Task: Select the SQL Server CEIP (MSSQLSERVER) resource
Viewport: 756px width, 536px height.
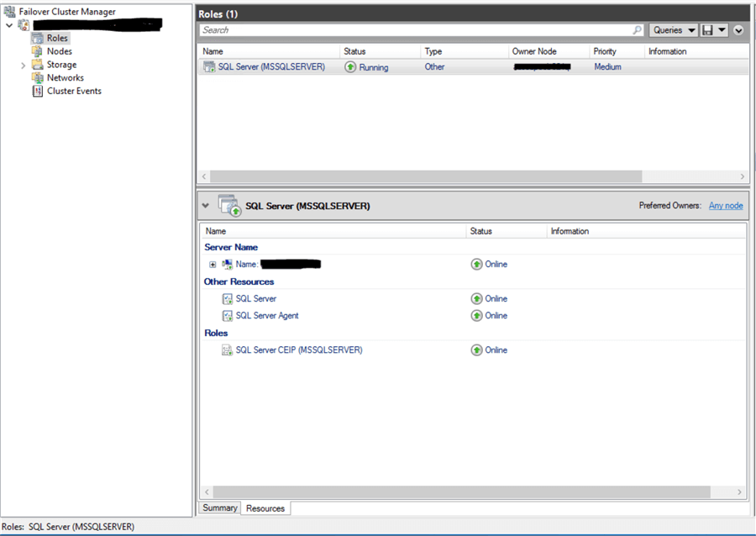Action: 298,350
